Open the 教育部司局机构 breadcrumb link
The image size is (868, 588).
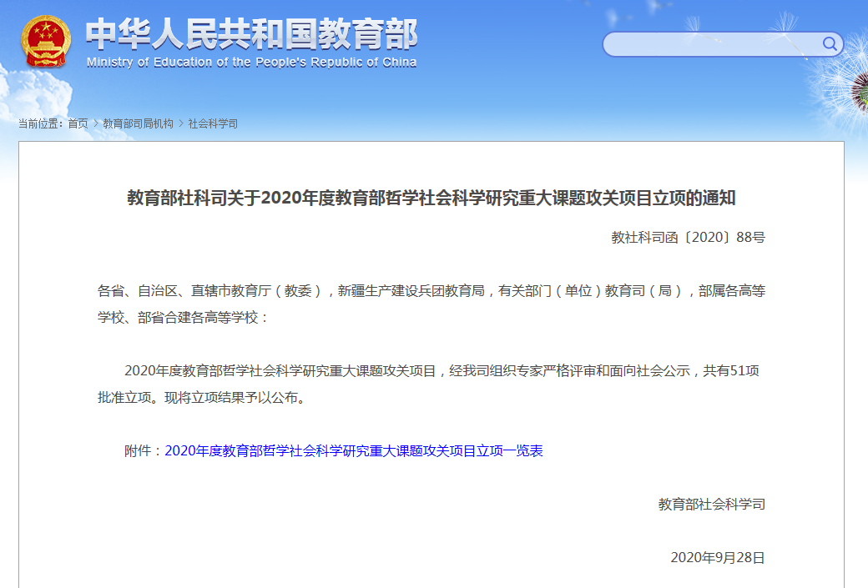click(138, 123)
